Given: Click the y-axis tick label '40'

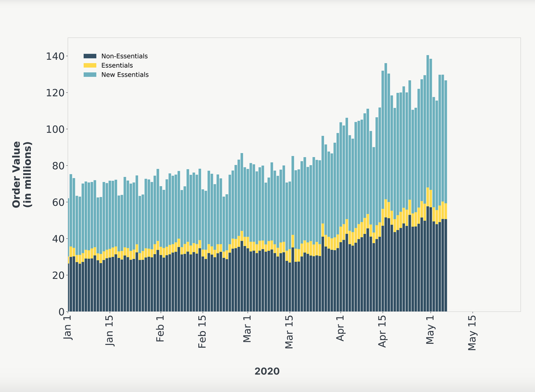Looking at the screenshot, I should coord(58,239).
